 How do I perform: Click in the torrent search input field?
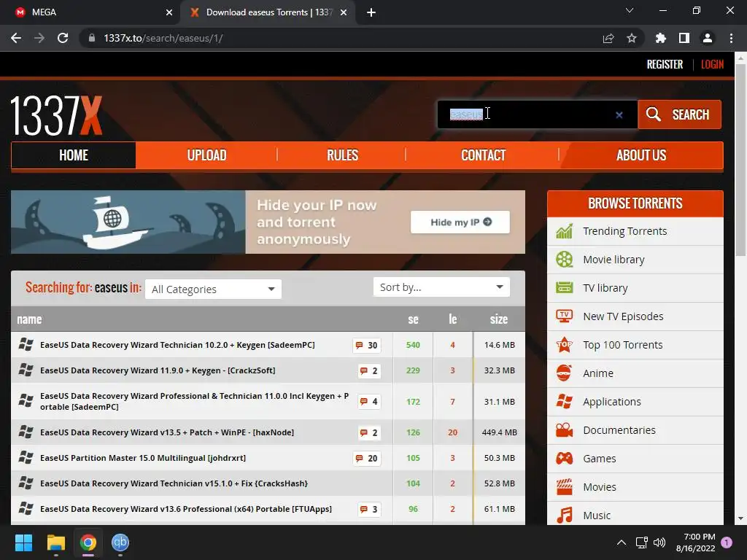[538, 114]
